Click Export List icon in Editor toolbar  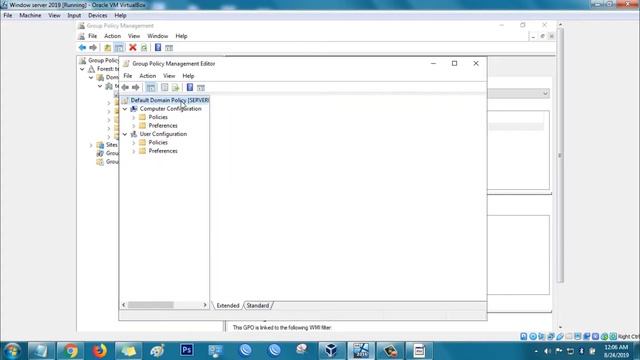click(x=176, y=88)
